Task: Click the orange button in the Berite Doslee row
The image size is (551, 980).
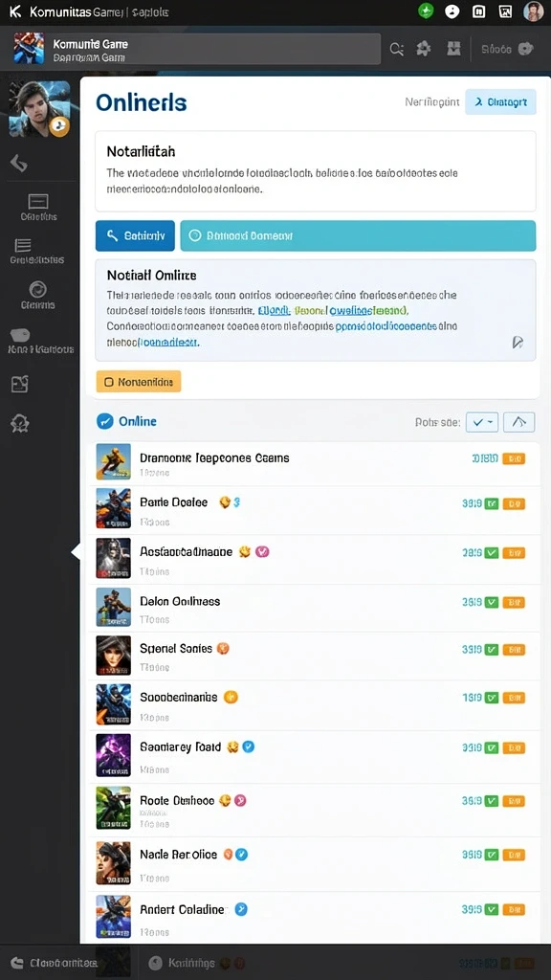Action: [x=514, y=503]
